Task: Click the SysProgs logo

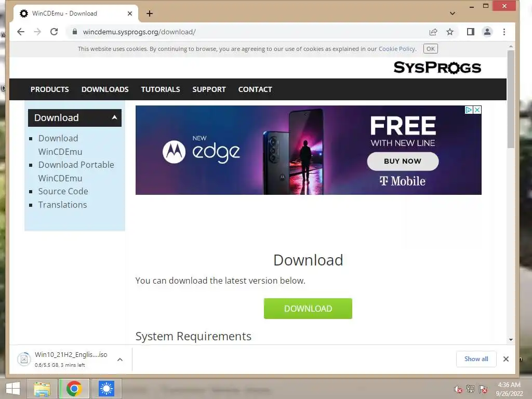Action: click(x=437, y=67)
